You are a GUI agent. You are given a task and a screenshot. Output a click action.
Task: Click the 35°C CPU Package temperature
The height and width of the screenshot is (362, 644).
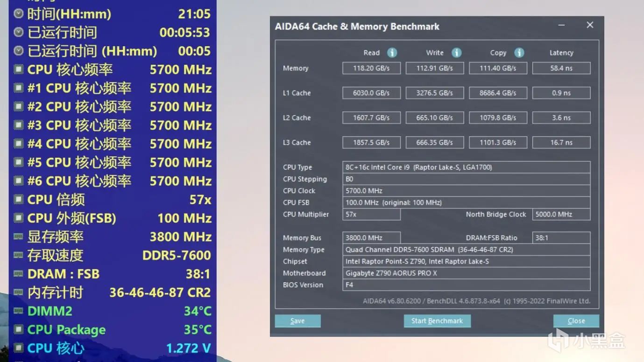click(x=198, y=329)
